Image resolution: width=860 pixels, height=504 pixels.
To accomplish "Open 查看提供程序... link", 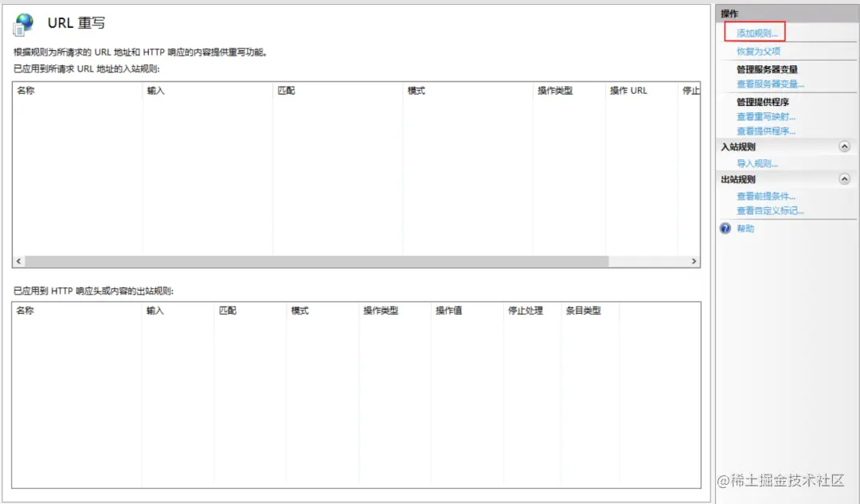I will pos(766,131).
